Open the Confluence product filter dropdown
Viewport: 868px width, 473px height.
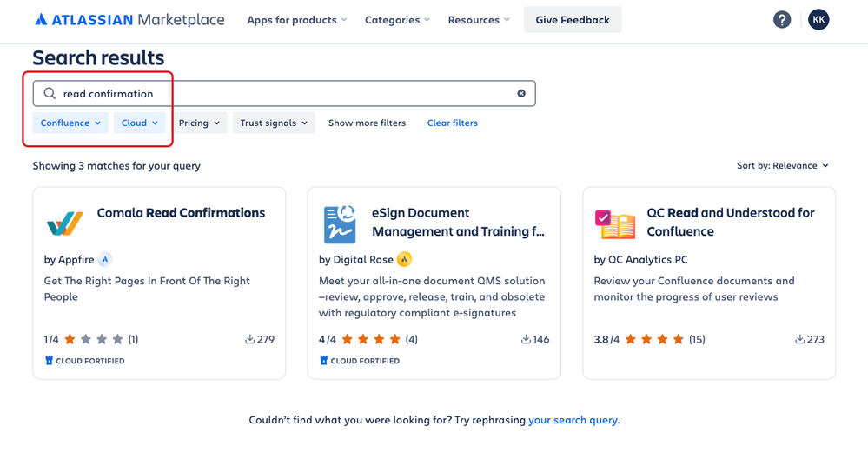point(70,123)
